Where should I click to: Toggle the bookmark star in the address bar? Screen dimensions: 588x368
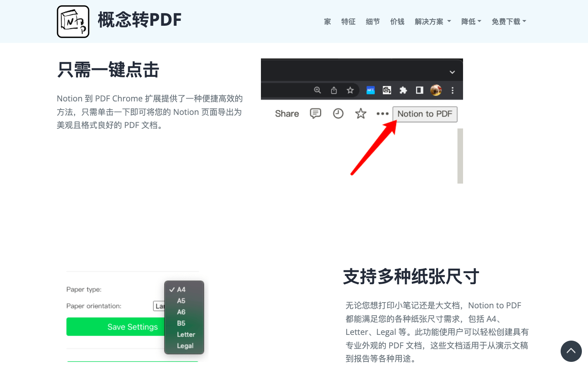[350, 90]
